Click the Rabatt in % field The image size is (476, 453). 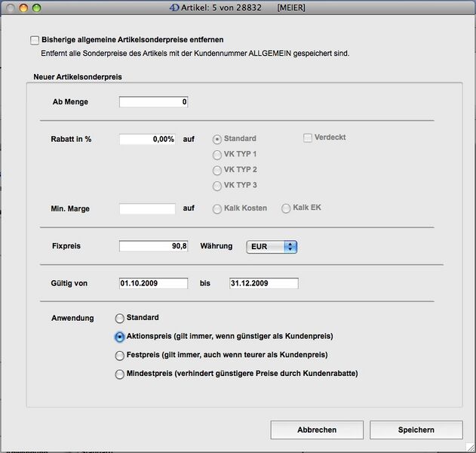coord(147,140)
